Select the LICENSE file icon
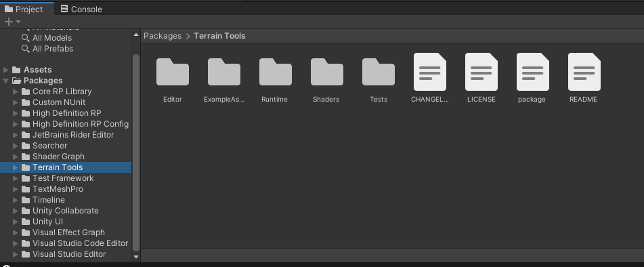The image size is (644, 267). [481, 72]
